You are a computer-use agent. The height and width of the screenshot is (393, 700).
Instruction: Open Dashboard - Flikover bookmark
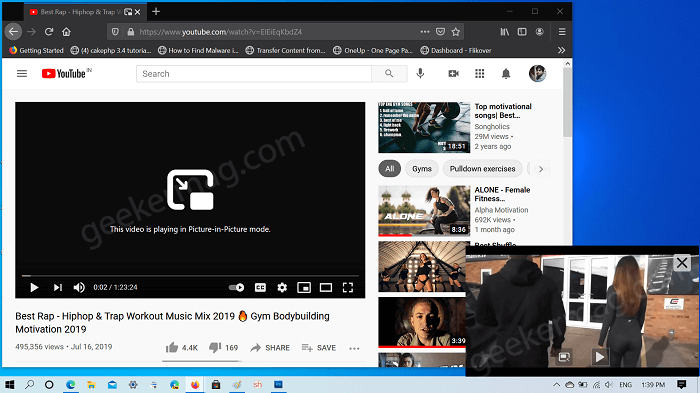click(456, 50)
